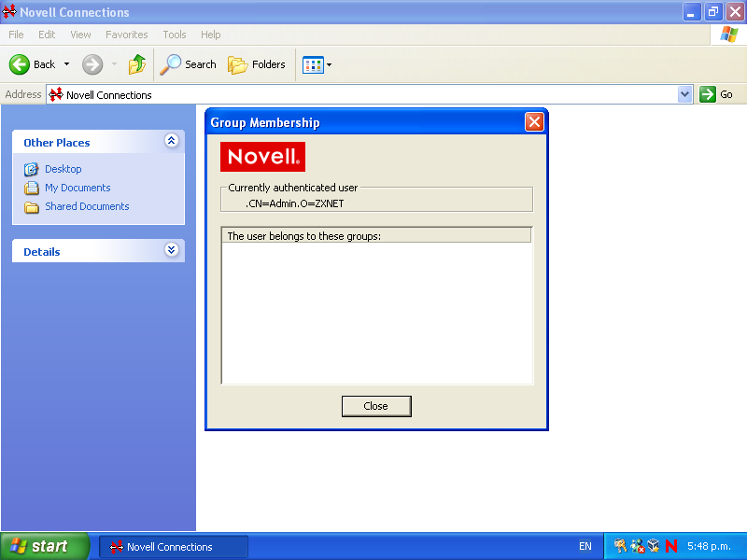Click the green Go arrow button
Screen dimensions: 747x560
(708, 94)
